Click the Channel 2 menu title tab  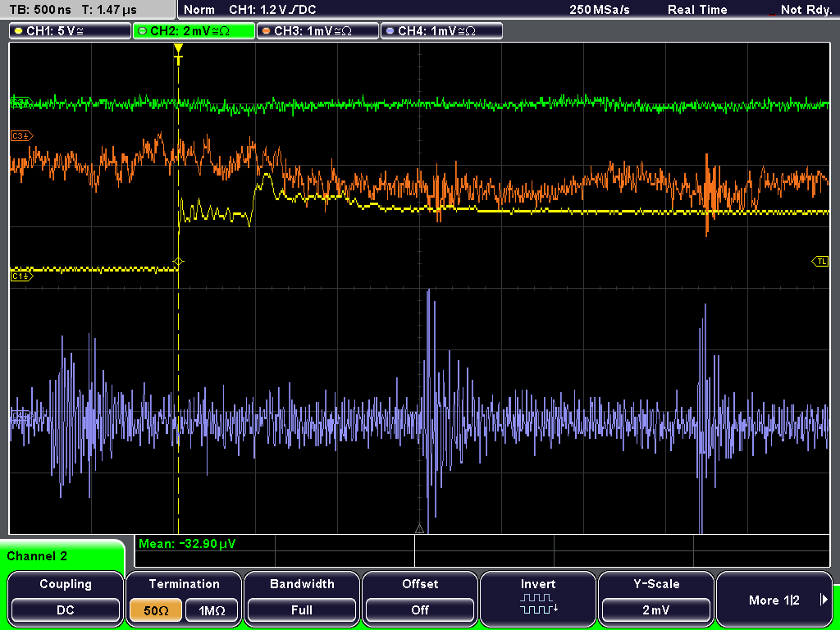point(62,555)
